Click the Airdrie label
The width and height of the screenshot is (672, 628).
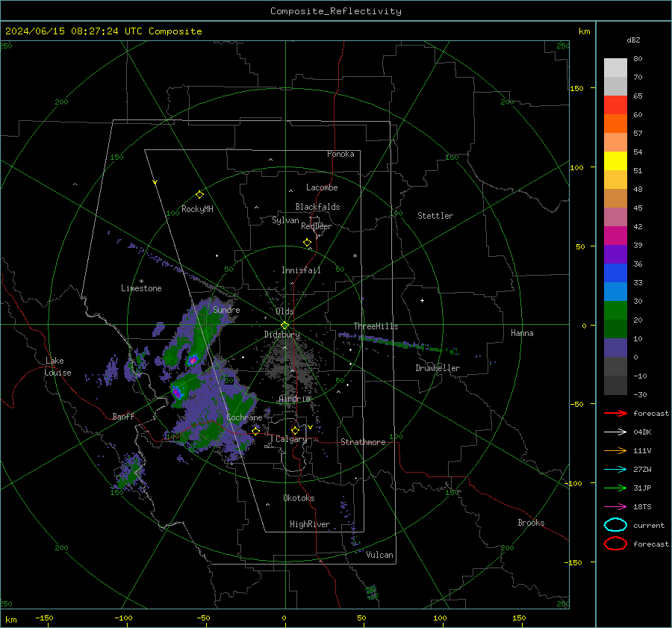(294, 399)
